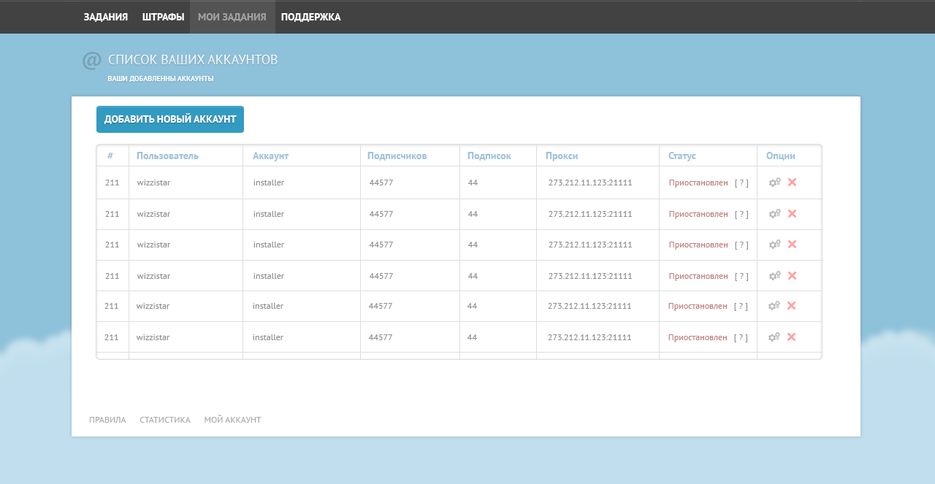Open the СТАТИСТИКА footer link
The image size is (935, 484).
coord(165,420)
